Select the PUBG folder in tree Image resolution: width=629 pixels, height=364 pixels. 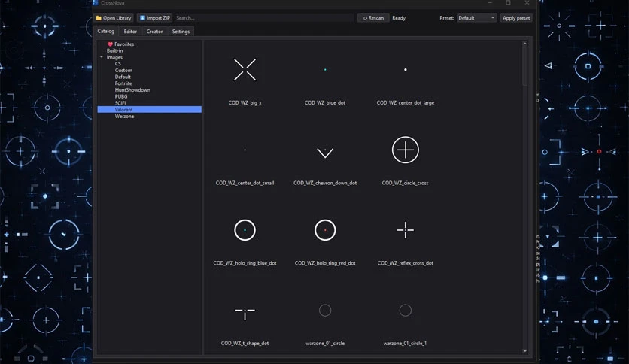click(x=120, y=96)
